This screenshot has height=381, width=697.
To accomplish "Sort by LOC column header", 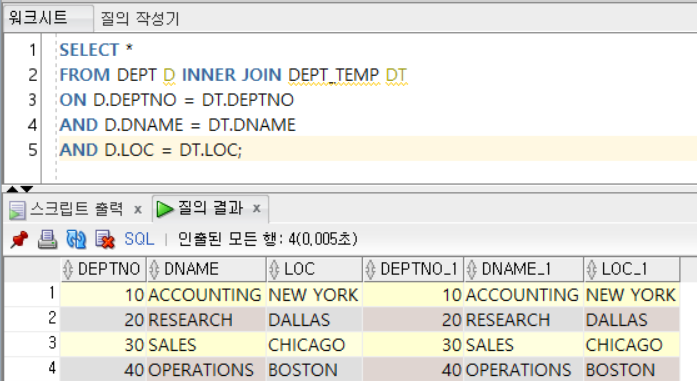I will [315, 269].
